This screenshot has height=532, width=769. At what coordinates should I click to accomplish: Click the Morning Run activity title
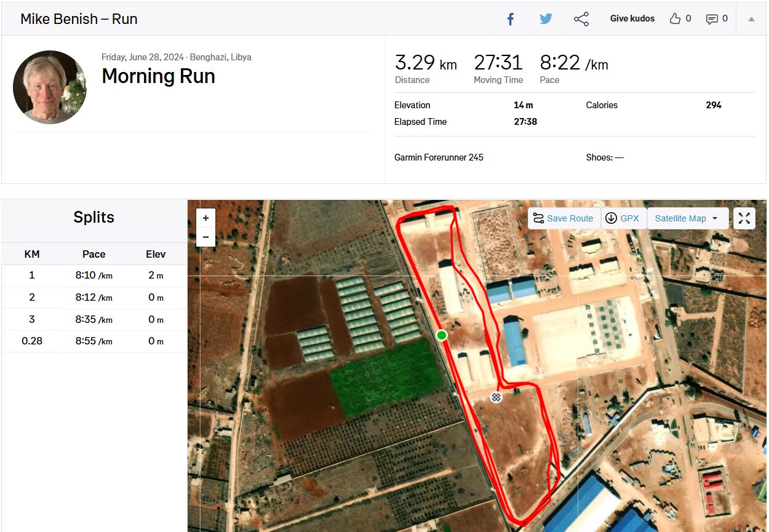(x=158, y=76)
